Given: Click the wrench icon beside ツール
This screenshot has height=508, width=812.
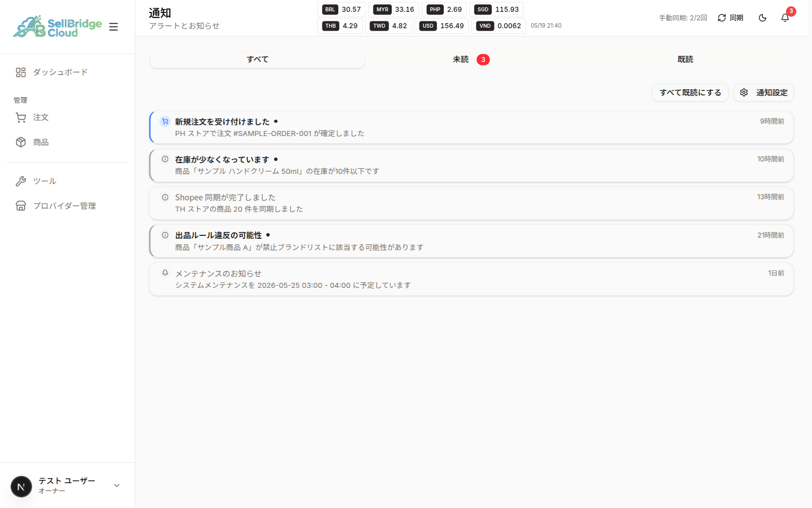Looking at the screenshot, I should [21, 181].
